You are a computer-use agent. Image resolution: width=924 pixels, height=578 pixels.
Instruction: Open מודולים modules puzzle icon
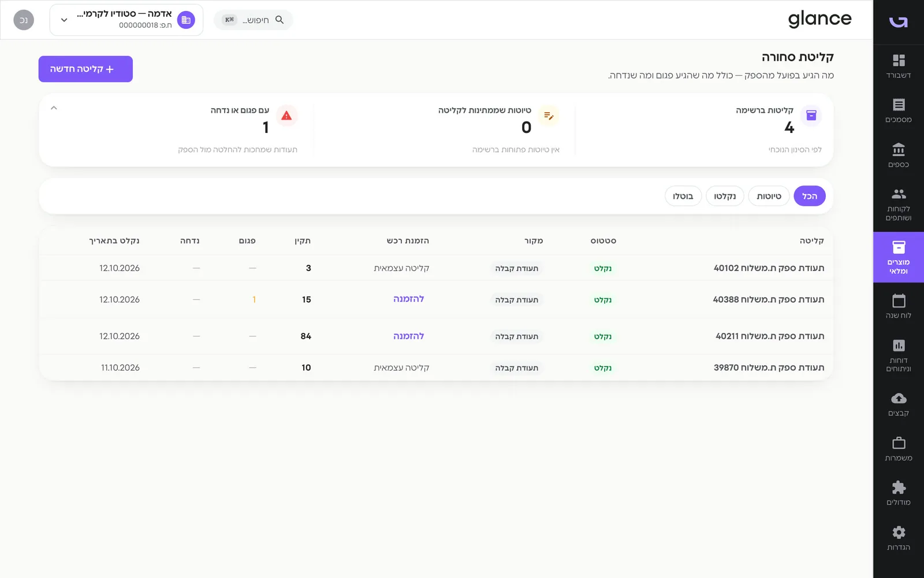tap(899, 493)
